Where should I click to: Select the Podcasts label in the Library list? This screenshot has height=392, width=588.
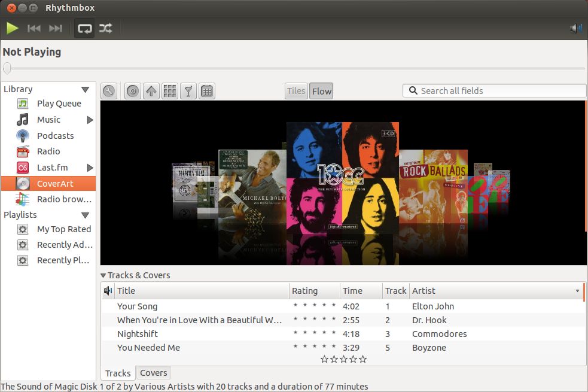tap(56, 136)
